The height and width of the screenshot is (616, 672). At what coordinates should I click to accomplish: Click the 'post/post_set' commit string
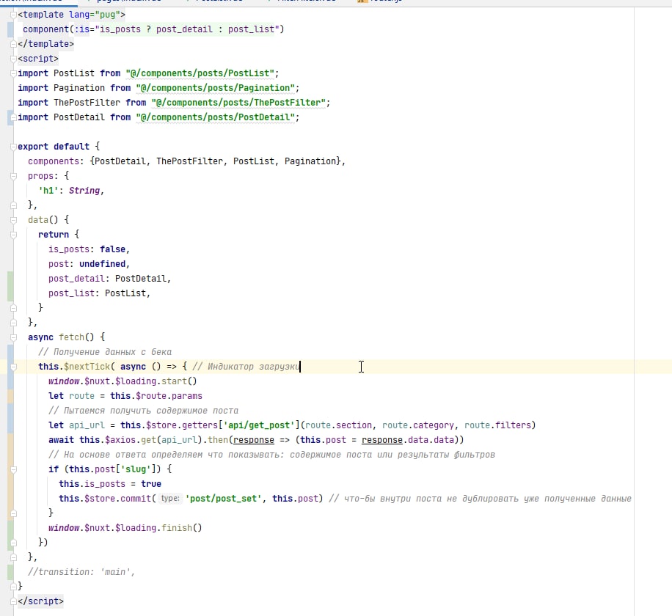tap(223, 499)
